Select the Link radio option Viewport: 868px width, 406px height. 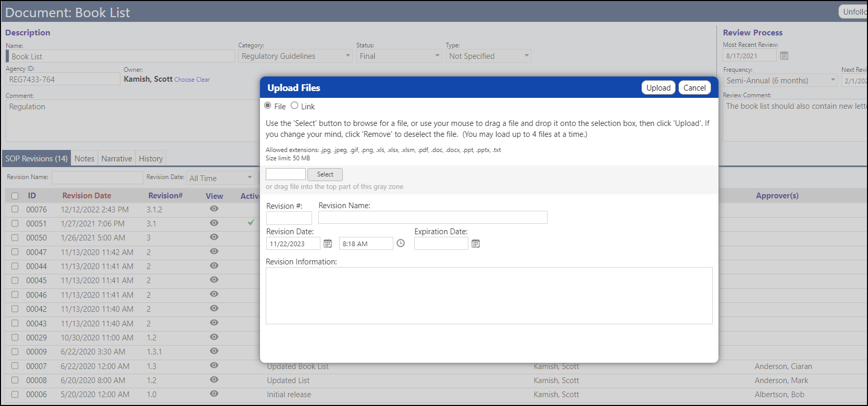tap(294, 106)
